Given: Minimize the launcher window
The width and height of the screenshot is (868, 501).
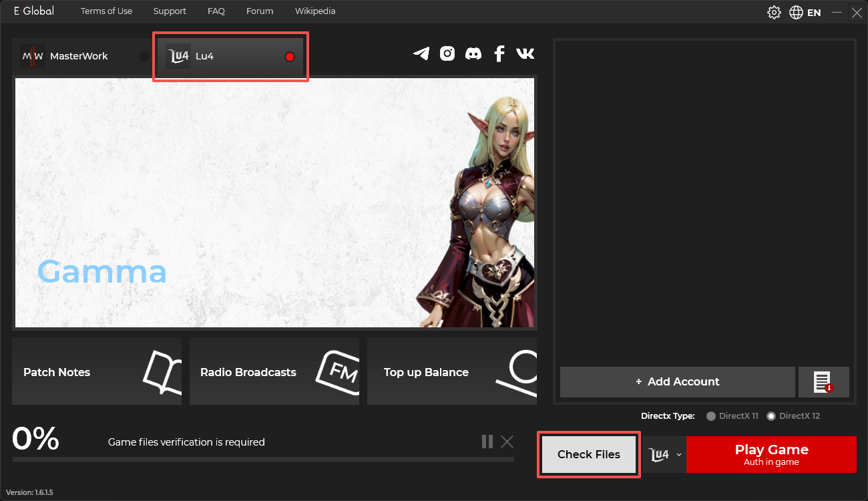Looking at the screenshot, I should click(837, 12).
